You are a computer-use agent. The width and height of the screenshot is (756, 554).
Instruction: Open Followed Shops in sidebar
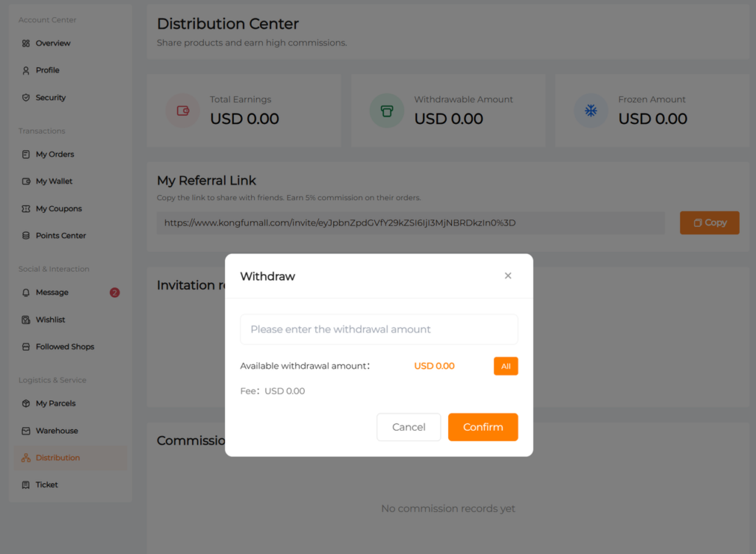tap(65, 346)
